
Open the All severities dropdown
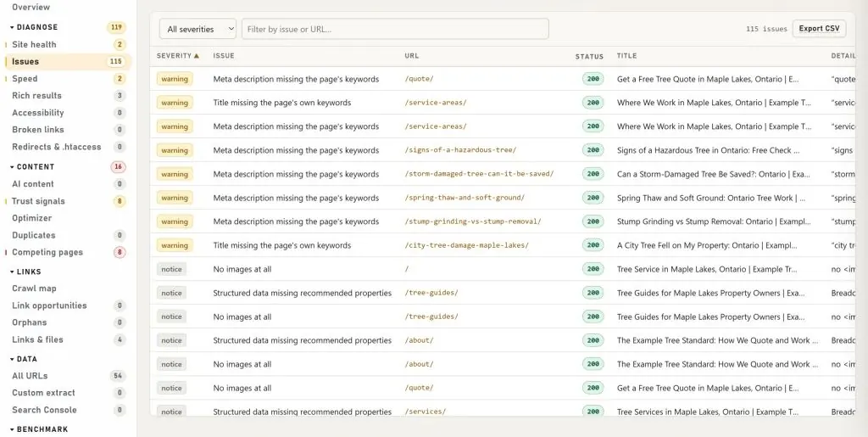pos(198,29)
